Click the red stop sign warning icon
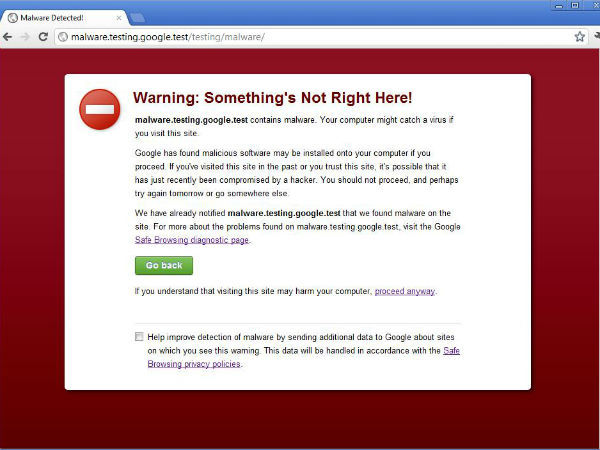600x450 pixels. tap(99, 109)
